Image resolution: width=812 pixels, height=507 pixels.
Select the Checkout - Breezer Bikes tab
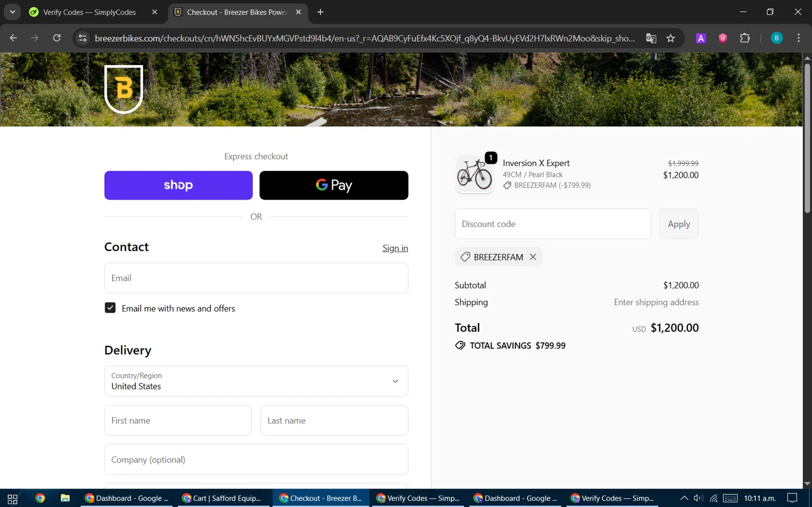click(x=237, y=12)
